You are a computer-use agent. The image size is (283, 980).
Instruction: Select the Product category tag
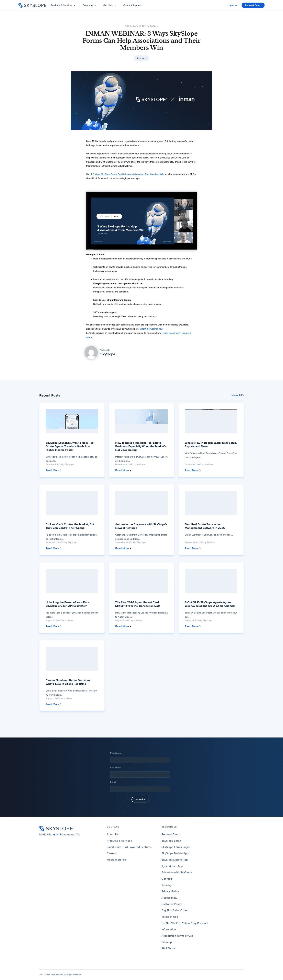pyautogui.click(x=141, y=58)
